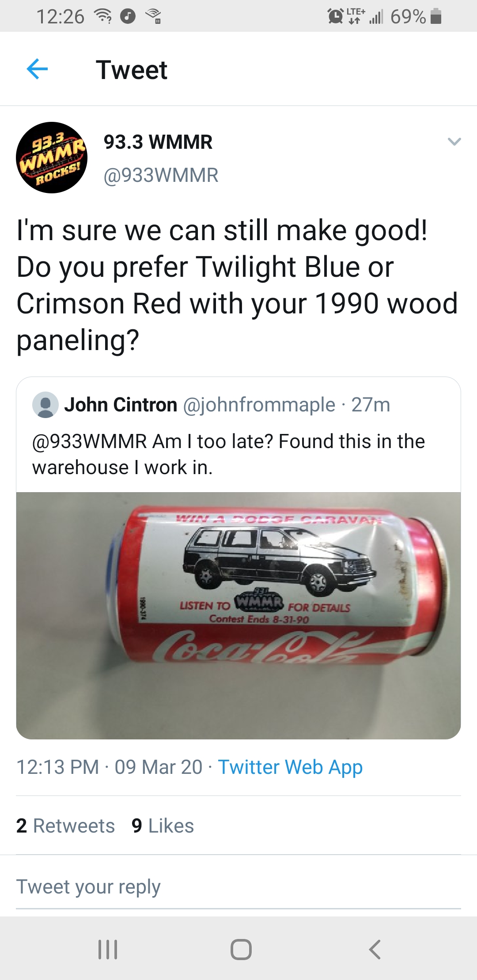Tap the Android recent apps icon
This screenshot has height=980, width=477.
[108, 949]
